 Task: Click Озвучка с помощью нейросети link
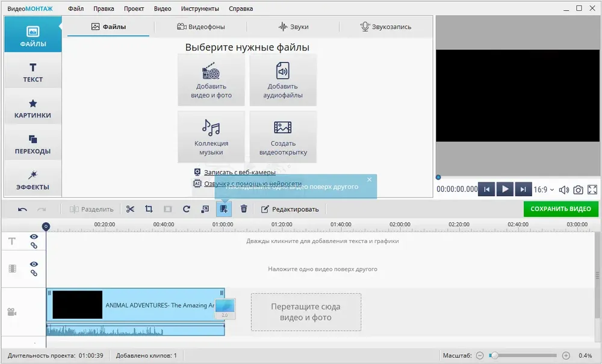pos(253,184)
